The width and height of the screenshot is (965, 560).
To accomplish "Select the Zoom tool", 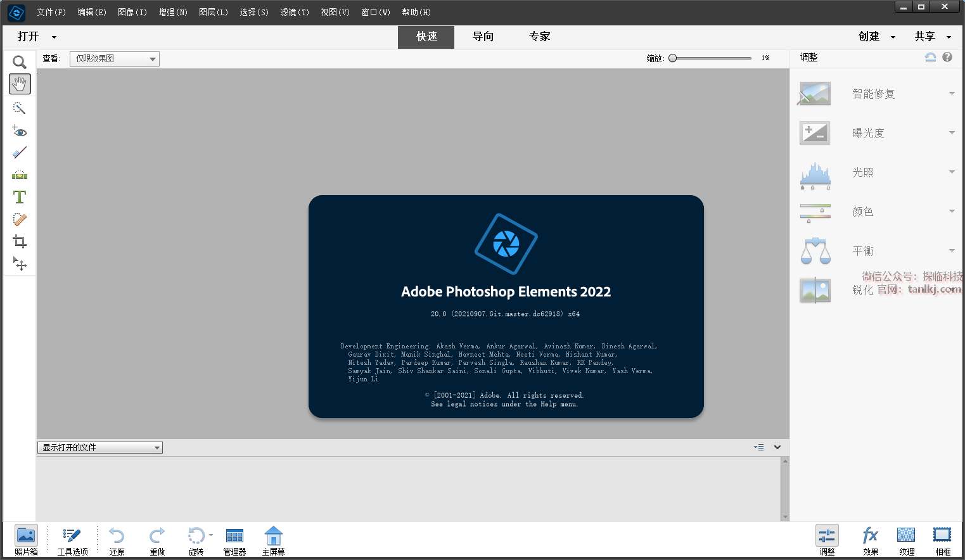I will click(20, 62).
